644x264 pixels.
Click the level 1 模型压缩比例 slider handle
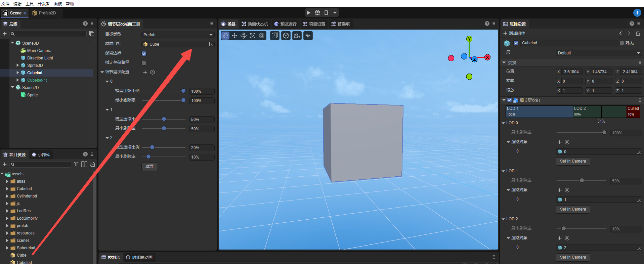tap(164, 119)
